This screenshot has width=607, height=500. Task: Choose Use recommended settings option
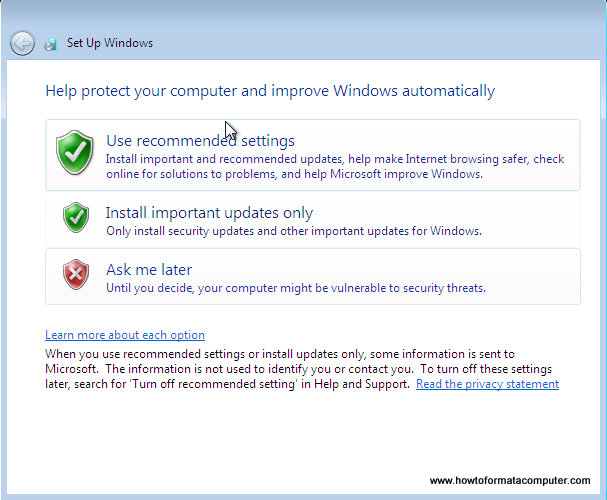[313, 155]
